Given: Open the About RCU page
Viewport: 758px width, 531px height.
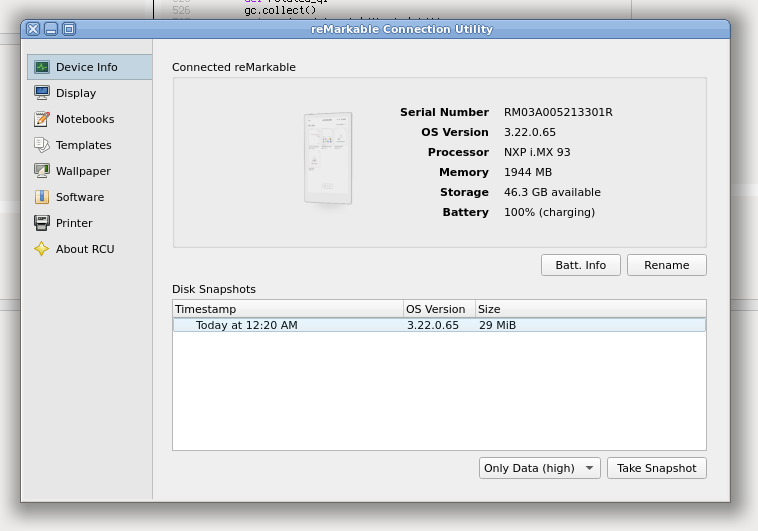Looking at the screenshot, I should tap(89, 249).
